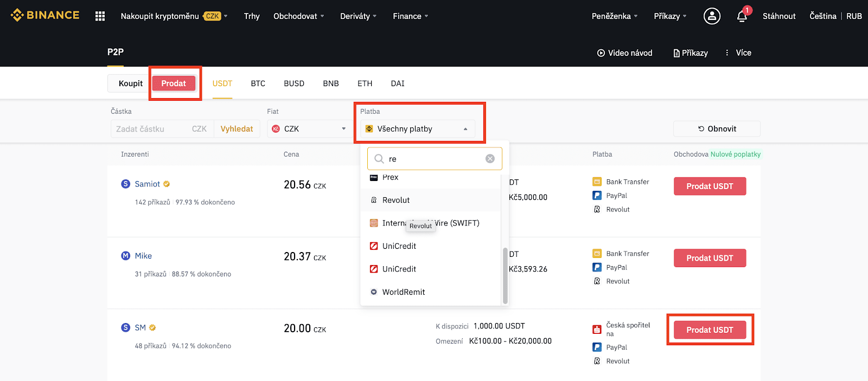The image size is (868, 381).
Task: Select the BTC coin tab
Action: click(x=258, y=83)
